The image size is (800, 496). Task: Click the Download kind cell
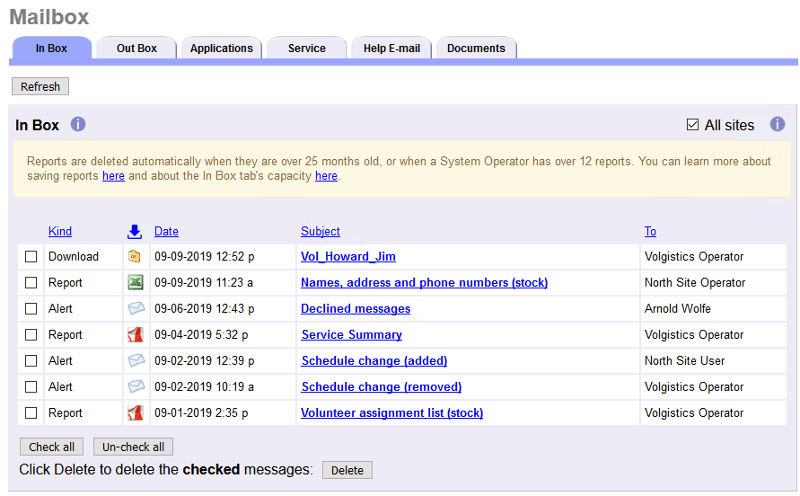point(73,256)
